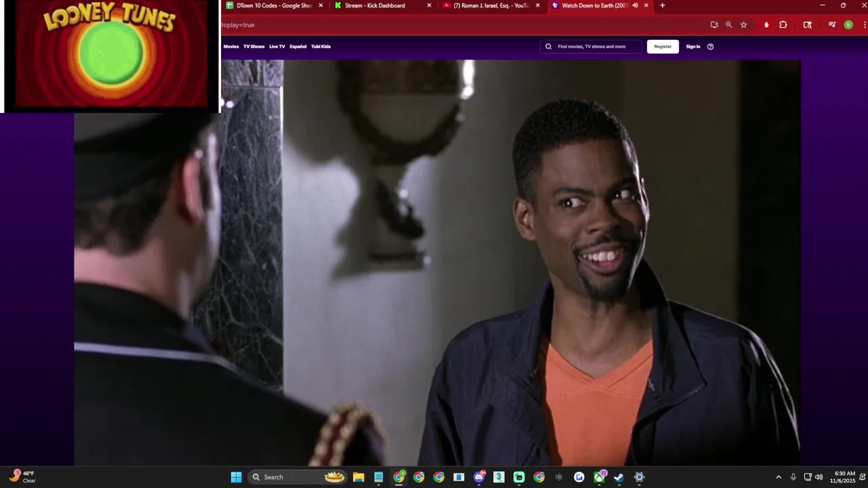Open the Settings gear on the taskbar

click(639, 477)
